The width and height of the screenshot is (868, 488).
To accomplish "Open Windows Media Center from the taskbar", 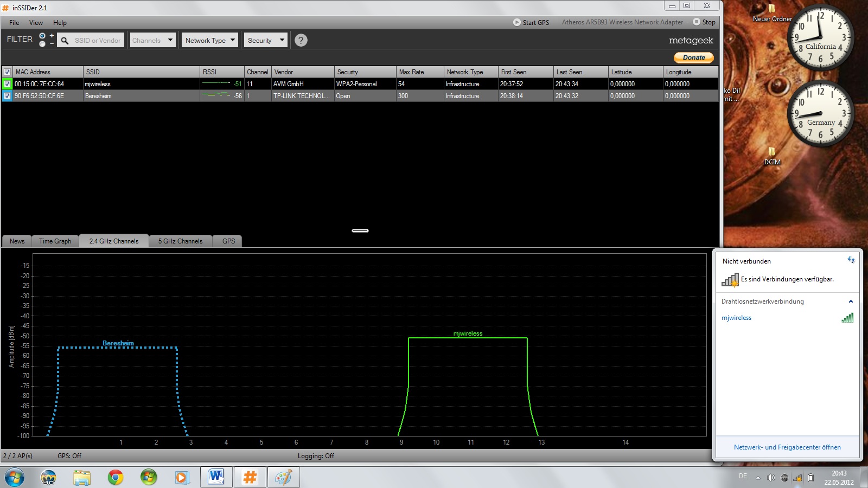I will [149, 478].
